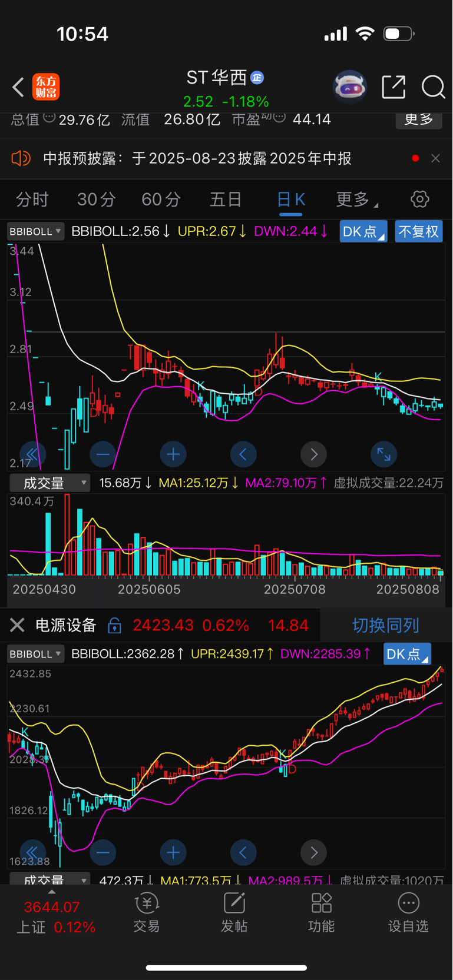Tap price 2.52 -1.18% under title
This screenshot has height=980, width=453.
click(226, 102)
